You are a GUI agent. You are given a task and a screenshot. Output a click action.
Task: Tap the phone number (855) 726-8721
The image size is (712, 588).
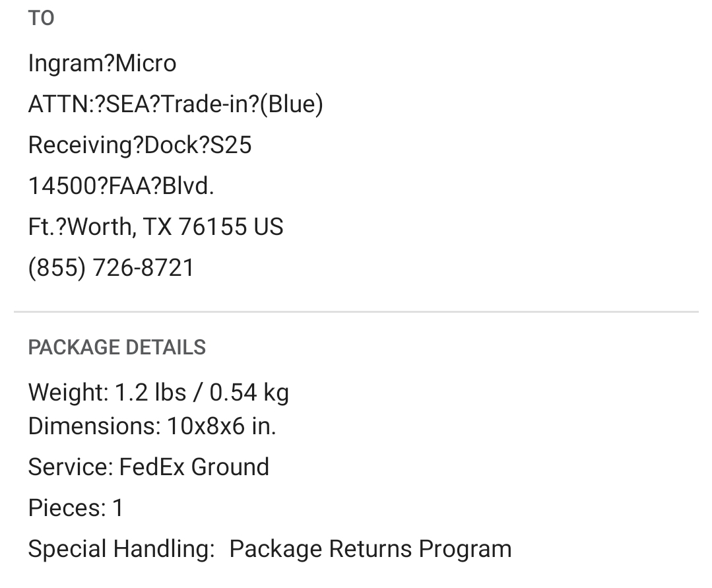tap(112, 267)
